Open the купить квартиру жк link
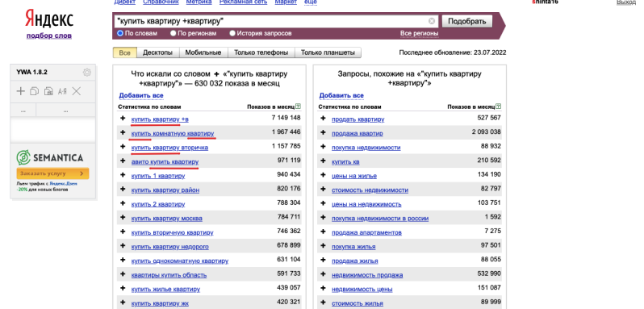This screenshot has width=644, height=309. click(160, 303)
